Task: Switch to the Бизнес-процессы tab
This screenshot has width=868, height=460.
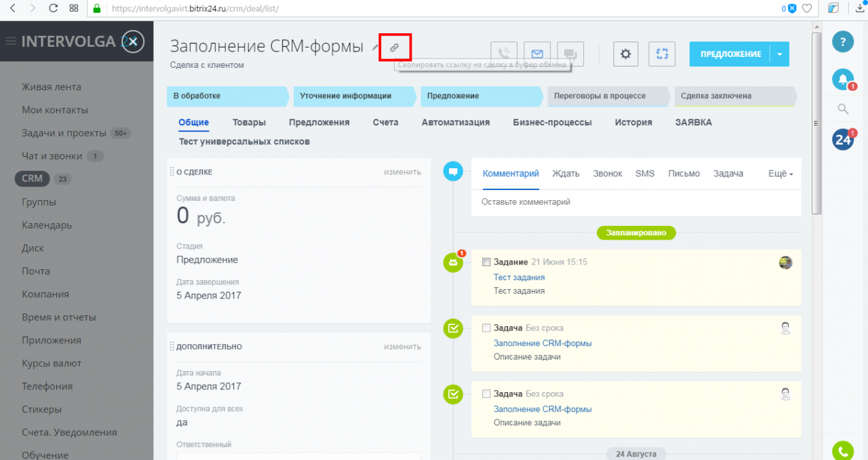Action: coord(552,123)
